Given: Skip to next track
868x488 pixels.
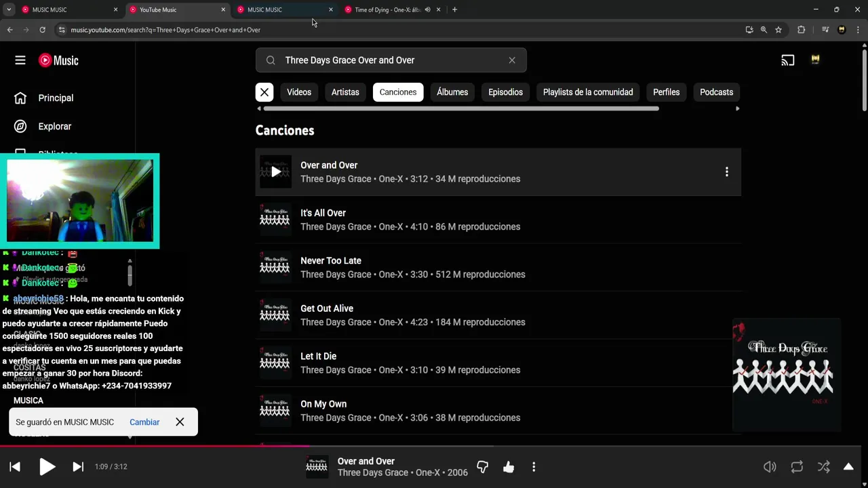Looking at the screenshot, I should click(x=78, y=466).
